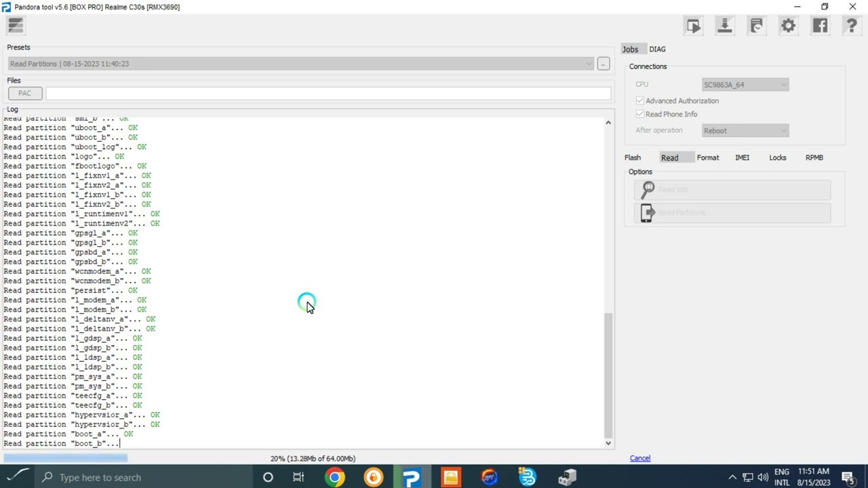Click the presets browse button with dots

[603, 64]
